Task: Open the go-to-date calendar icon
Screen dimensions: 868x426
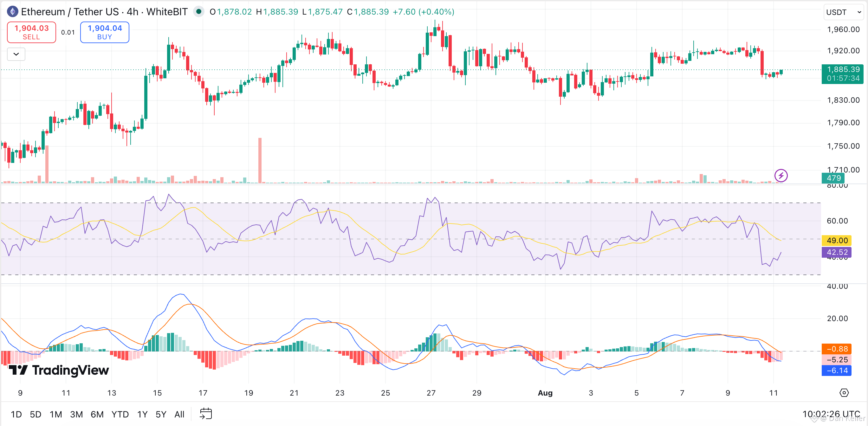Action: click(x=205, y=414)
